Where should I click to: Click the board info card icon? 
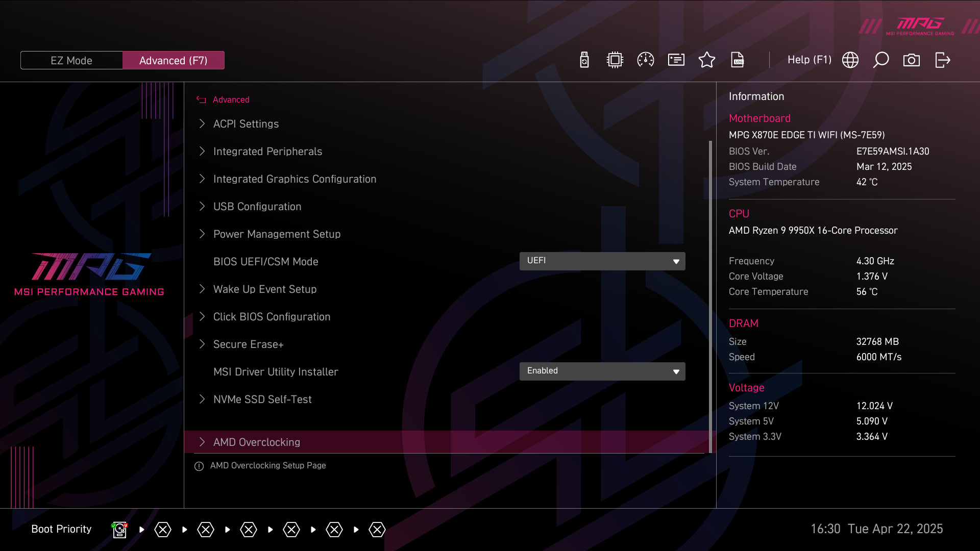pyautogui.click(x=676, y=60)
